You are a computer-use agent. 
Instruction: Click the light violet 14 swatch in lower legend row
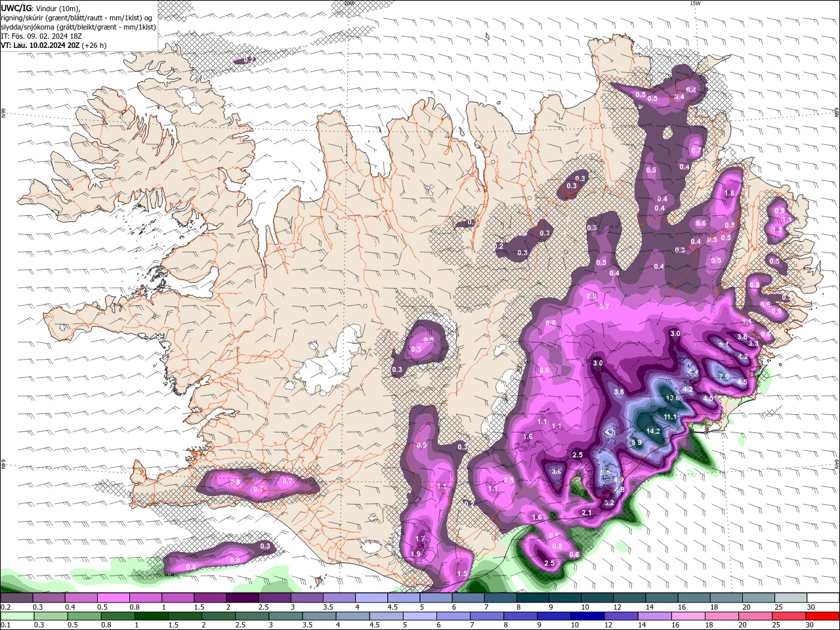coord(655,616)
